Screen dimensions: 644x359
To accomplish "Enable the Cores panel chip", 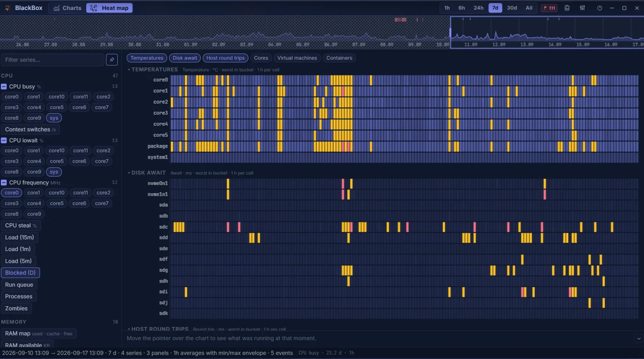I will tap(261, 58).
